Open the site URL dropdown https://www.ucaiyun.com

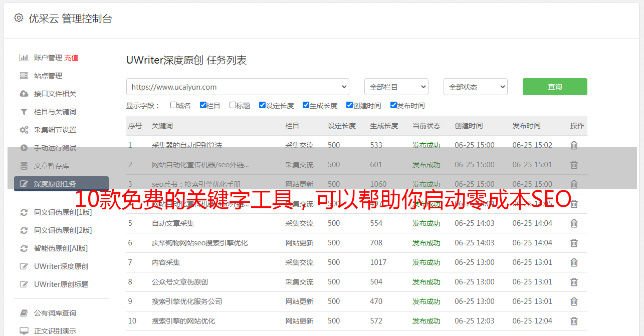coord(238,87)
